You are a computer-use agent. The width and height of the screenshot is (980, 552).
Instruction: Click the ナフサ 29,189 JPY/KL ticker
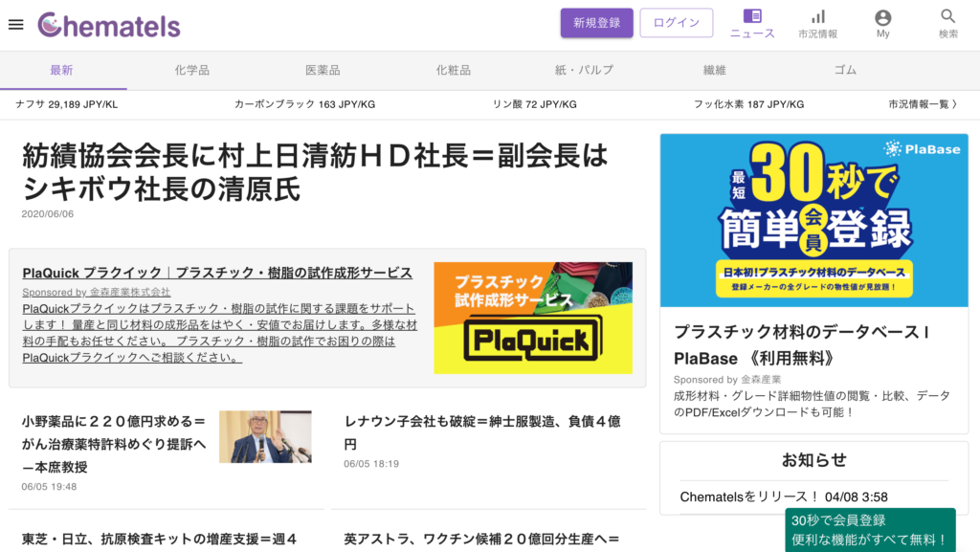coord(66,105)
